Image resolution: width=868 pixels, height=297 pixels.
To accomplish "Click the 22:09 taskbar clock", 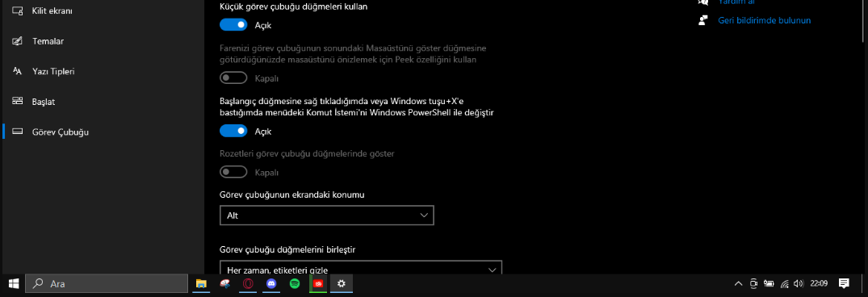I will [x=819, y=284].
